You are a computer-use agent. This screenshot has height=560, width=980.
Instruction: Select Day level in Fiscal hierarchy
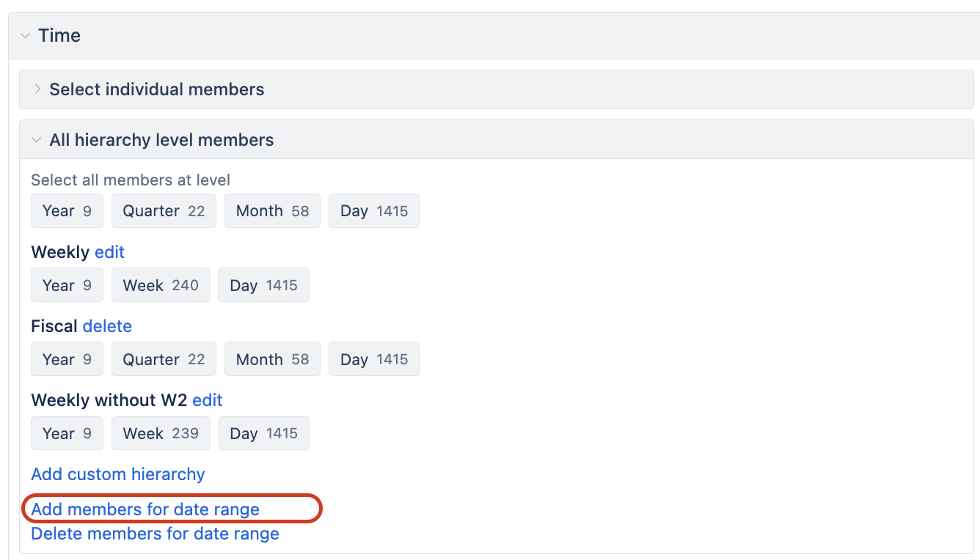tap(373, 359)
